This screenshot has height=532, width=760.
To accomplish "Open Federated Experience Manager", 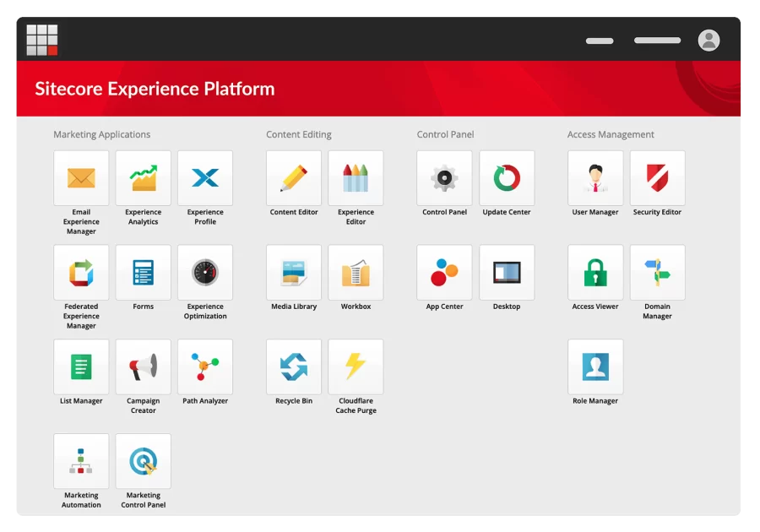I will click(81, 272).
